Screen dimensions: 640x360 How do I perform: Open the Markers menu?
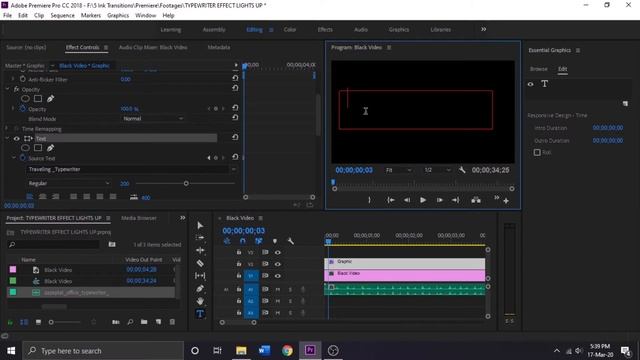(91, 16)
